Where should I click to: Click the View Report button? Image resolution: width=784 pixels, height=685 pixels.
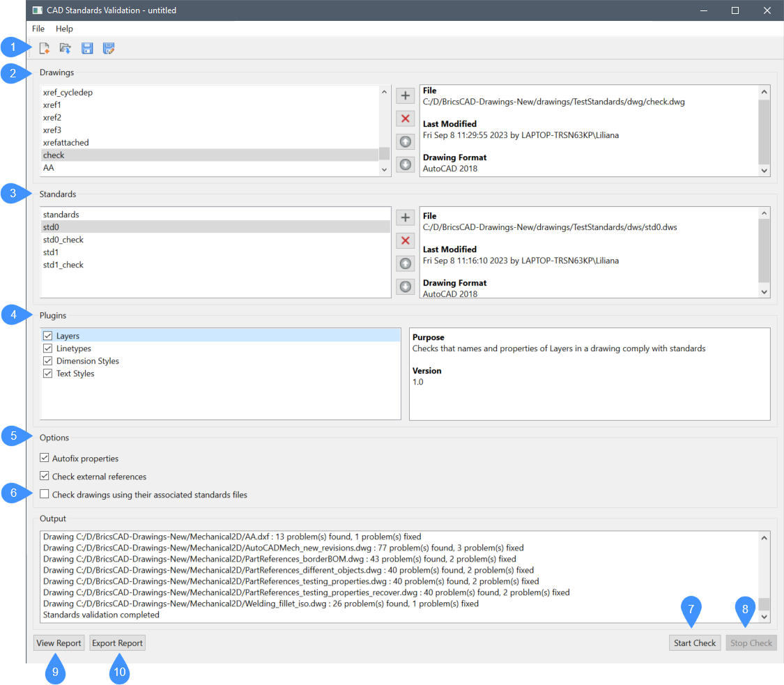pyautogui.click(x=59, y=643)
